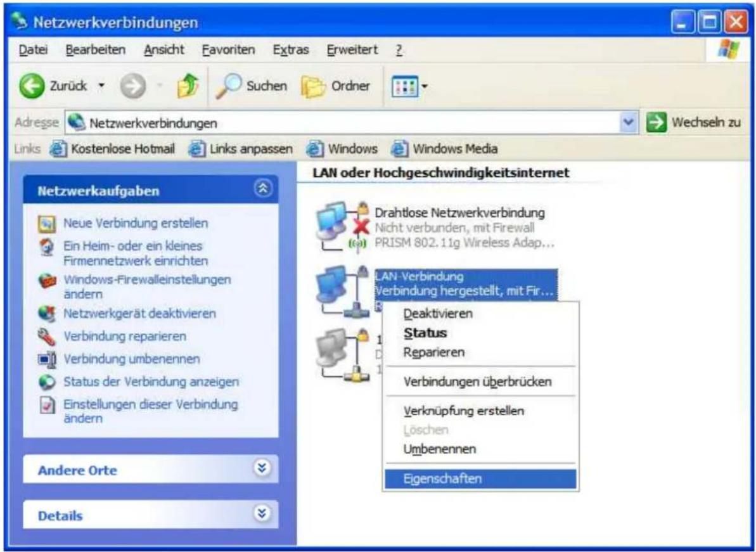The width and height of the screenshot is (756, 552).
Task: Open Kostenlose Hotmail link
Action: [112, 148]
